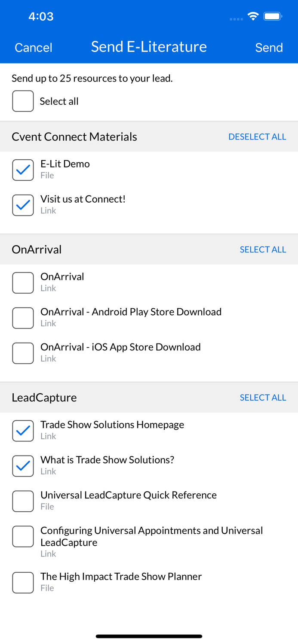Tap the cellular signal dots indicator
This screenshot has width=298, height=644.
[x=236, y=19]
